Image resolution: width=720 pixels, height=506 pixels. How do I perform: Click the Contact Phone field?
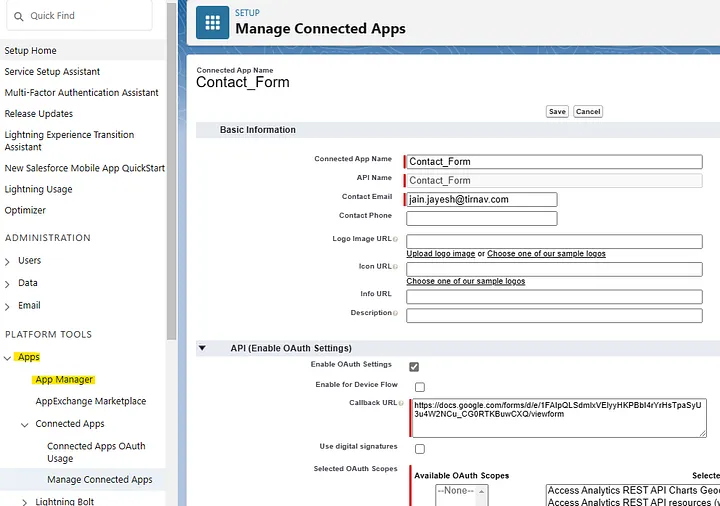[x=482, y=218]
